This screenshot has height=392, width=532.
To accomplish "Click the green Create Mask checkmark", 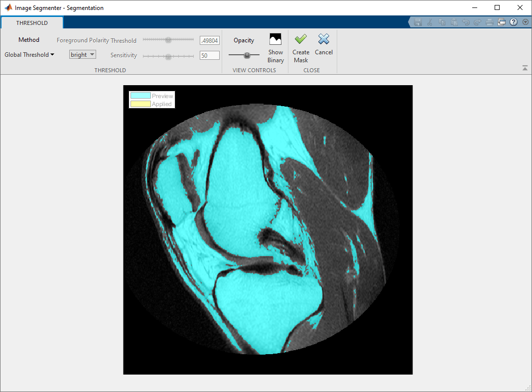I will [x=300, y=39].
